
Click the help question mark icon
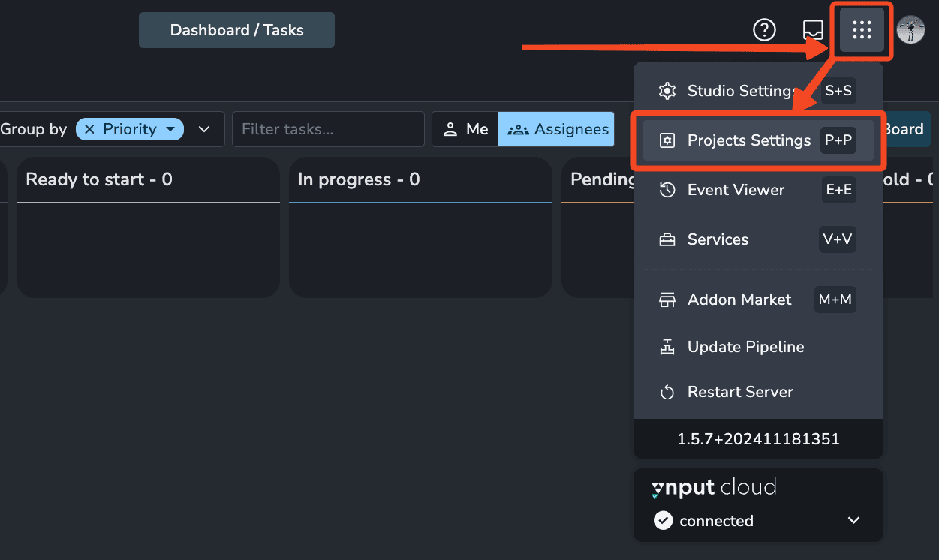(764, 29)
